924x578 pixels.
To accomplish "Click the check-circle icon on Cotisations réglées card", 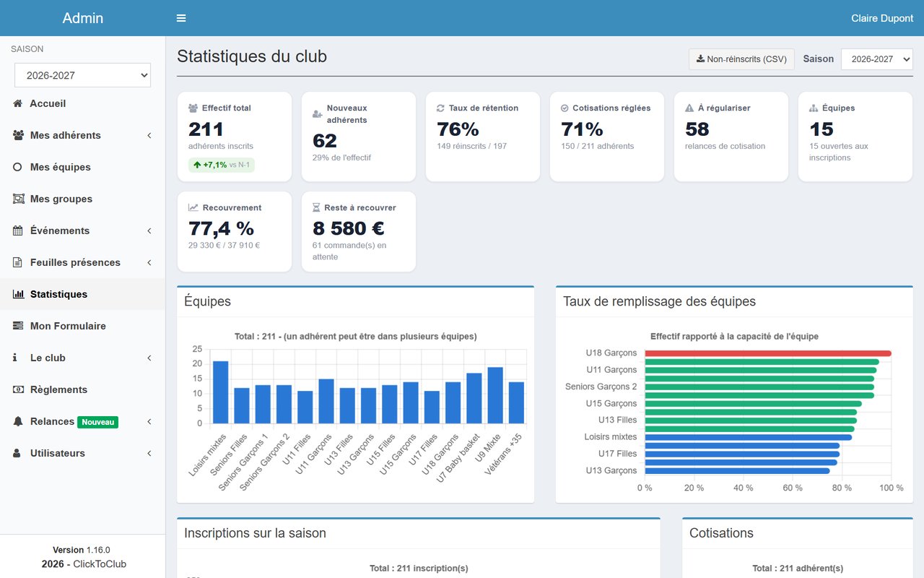I will (565, 108).
